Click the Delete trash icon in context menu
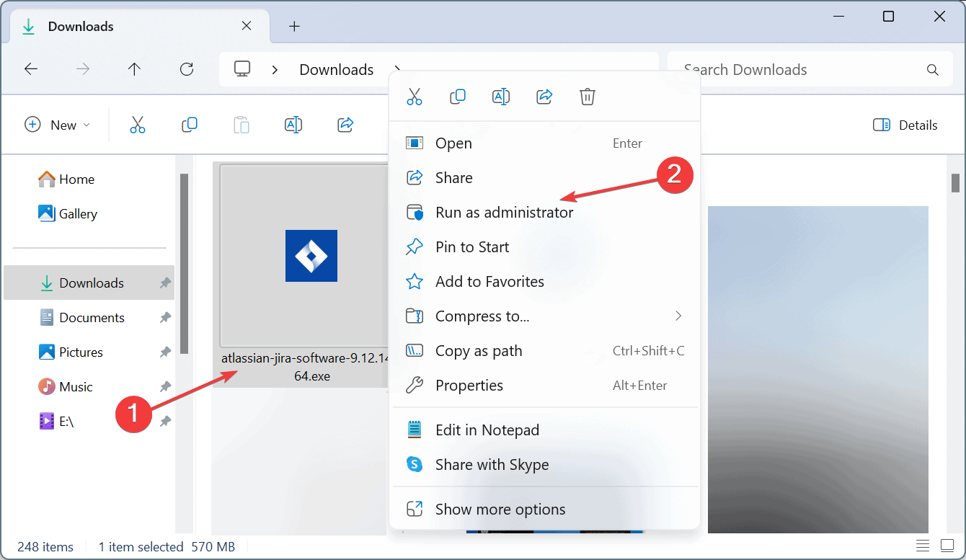This screenshot has height=560, width=966. (588, 97)
